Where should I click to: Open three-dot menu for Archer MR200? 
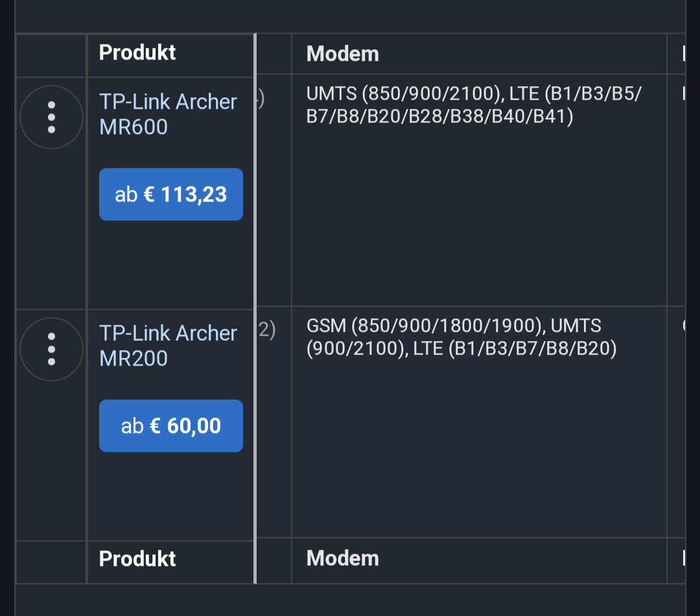click(51, 349)
